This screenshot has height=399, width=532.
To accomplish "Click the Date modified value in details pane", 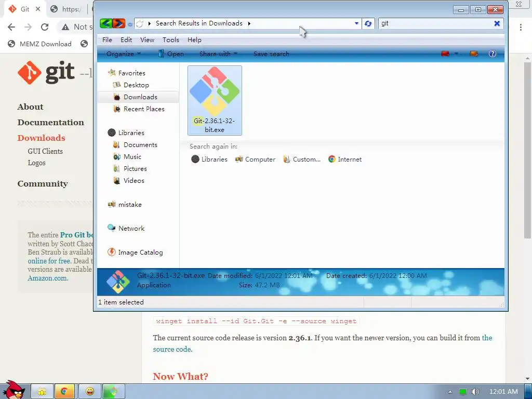I will point(284,275).
